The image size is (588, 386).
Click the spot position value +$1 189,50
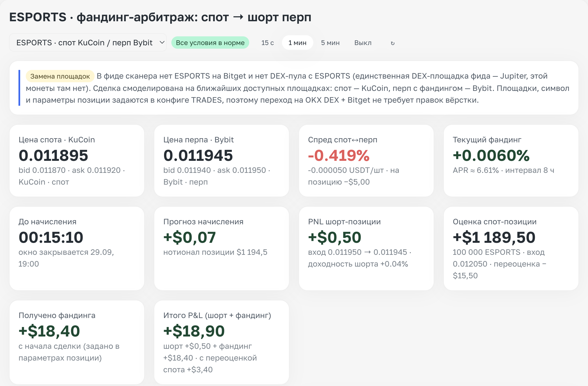coord(494,237)
